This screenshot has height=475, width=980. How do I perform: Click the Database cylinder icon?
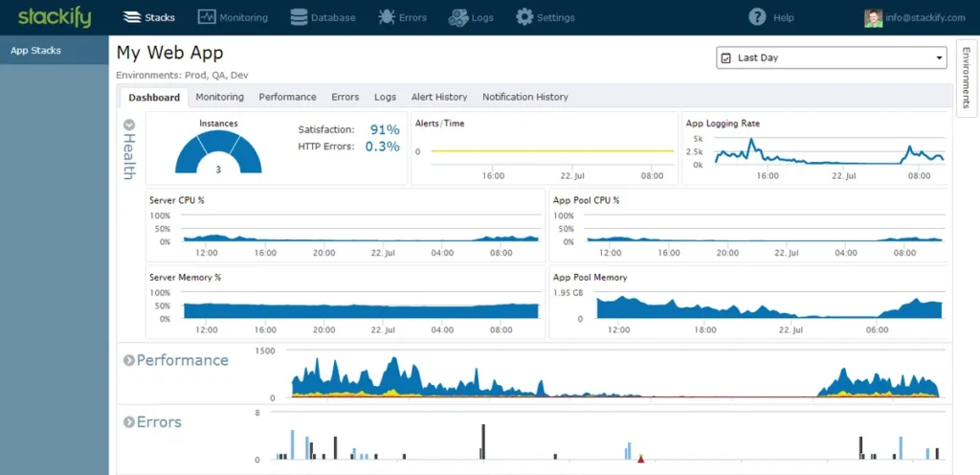pos(299,17)
